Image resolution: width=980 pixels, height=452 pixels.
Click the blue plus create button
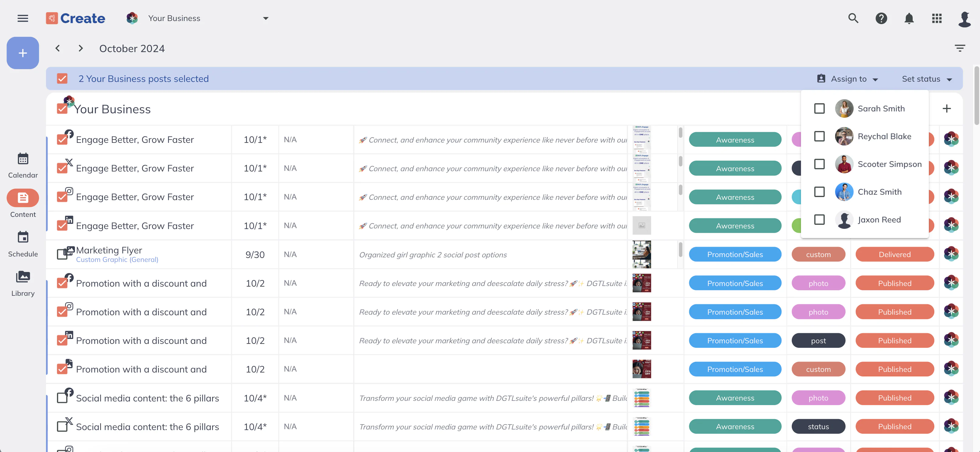(23, 53)
